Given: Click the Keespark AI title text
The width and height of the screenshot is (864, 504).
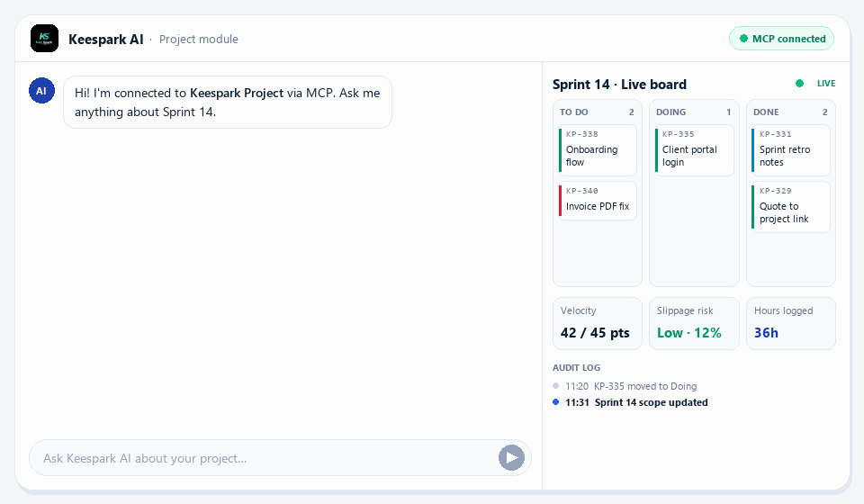Looking at the screenshot, I should pos(106,39).
